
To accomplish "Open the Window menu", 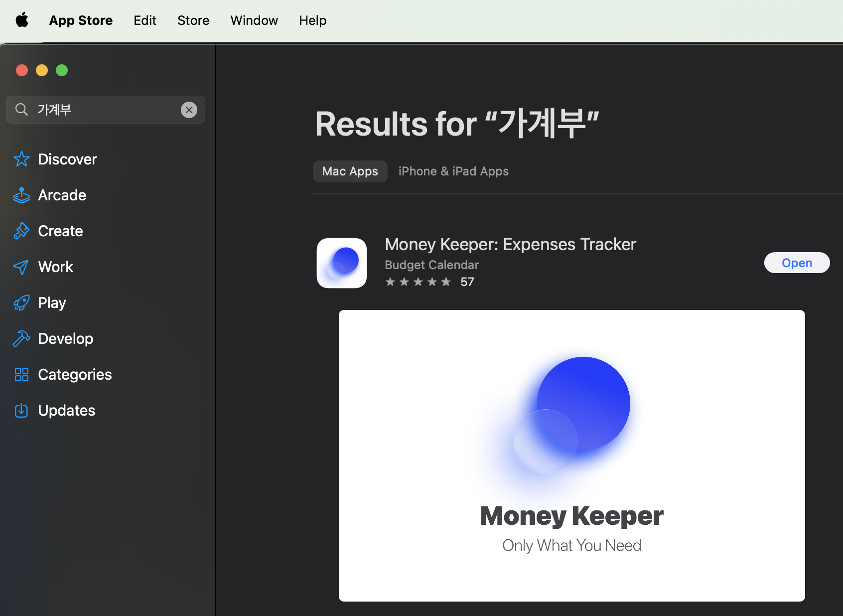I will tap(254, 20).
